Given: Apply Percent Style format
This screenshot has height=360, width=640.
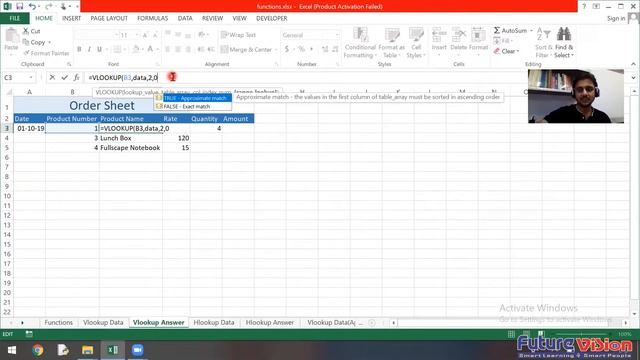Looking at the screenshot, I should tap(301, 49).
